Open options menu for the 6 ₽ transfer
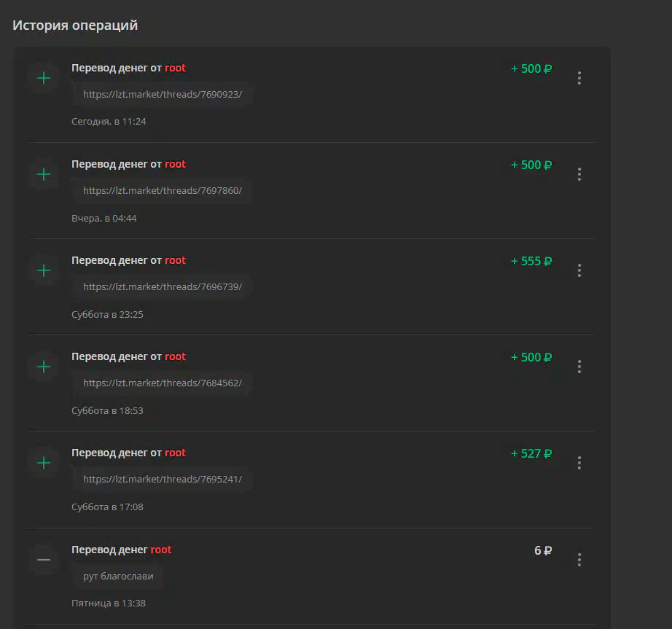The width and height of the screenshot is (672, 629). point(579,560)
